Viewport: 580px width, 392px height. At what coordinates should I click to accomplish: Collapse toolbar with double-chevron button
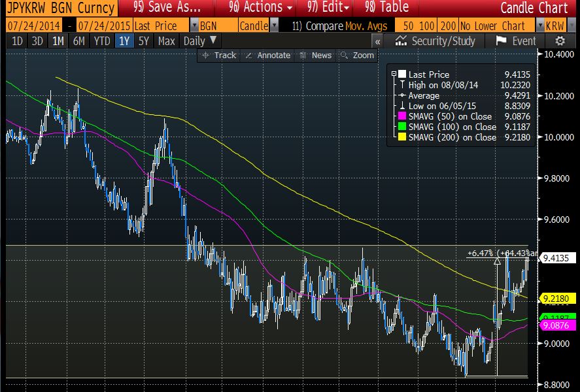click(377, 41)
